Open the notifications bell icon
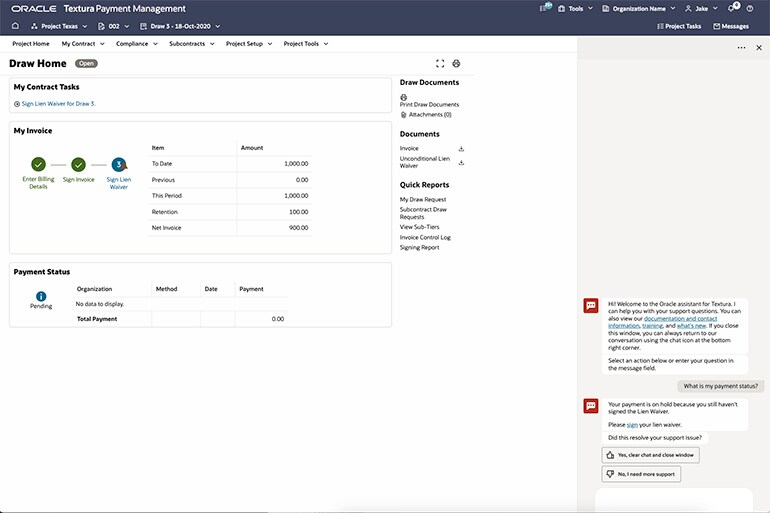Screen dimensions: 770x513 pos(733,7)
